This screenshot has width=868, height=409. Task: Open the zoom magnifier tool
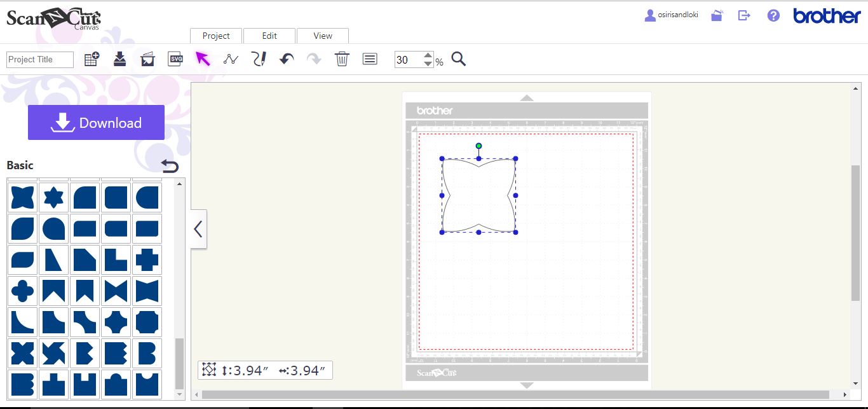(x=458, y=59)
